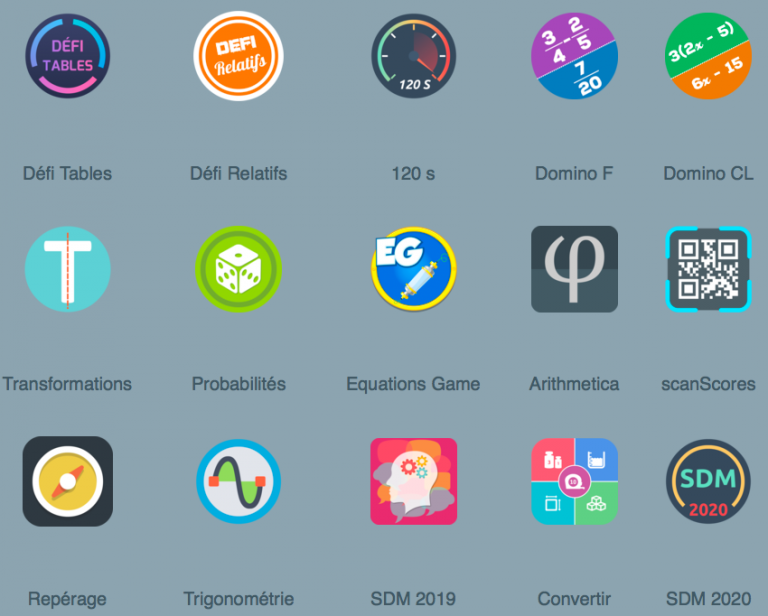Click the Convertir label text

[575, 599]
